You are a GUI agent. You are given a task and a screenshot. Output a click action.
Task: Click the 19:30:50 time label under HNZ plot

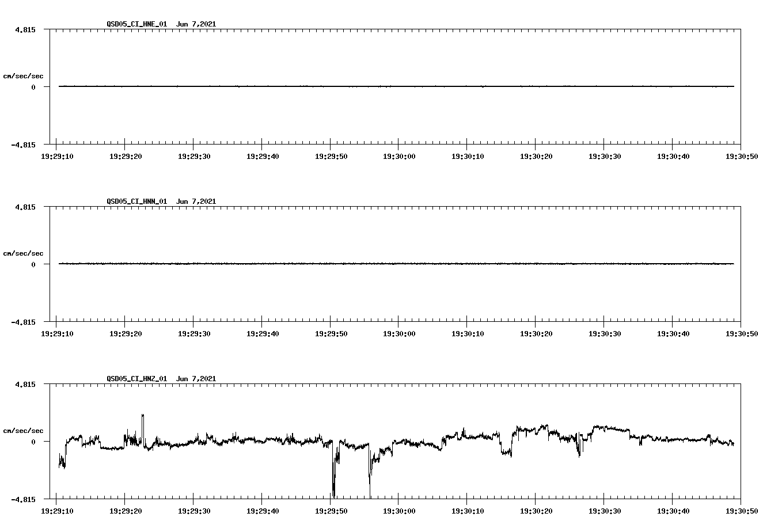click(741, 511)
